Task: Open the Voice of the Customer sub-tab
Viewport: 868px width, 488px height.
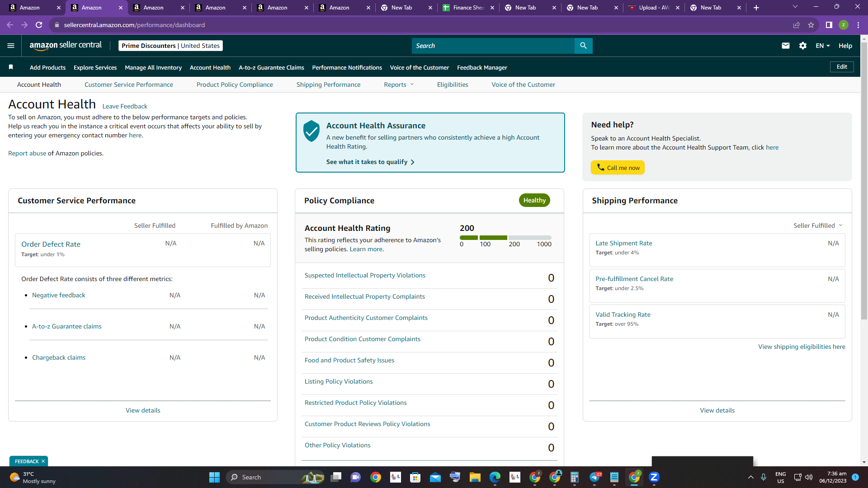Action: click(523, 84)
